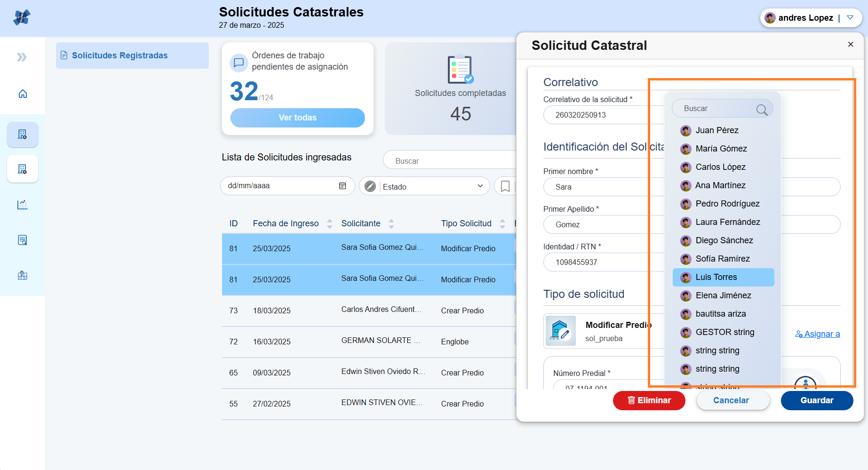
Task: Open the map building sidebar icon
Action: click(23, 276)
